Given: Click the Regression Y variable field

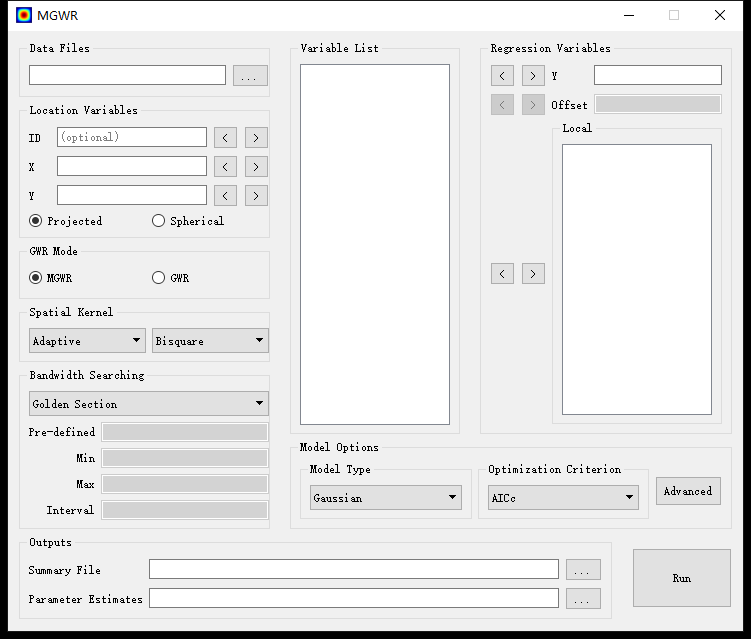Looking at the screenshot, I should 658,75.
